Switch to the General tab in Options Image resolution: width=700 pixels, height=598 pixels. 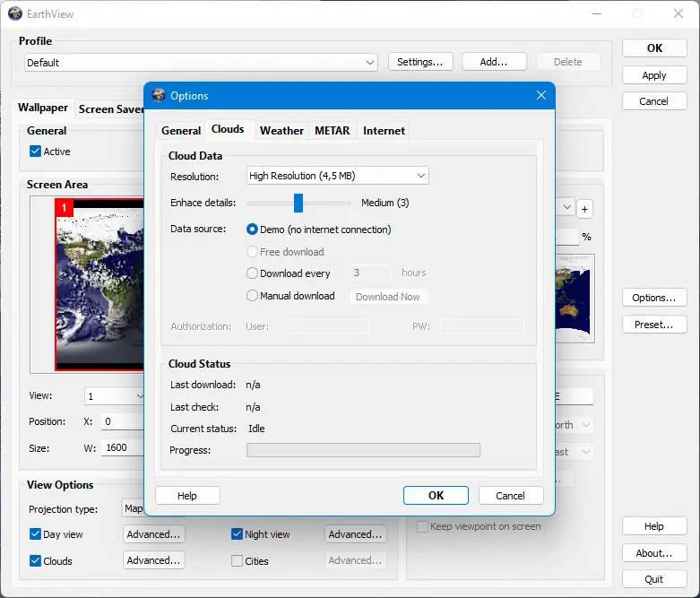click(x=181, y=130)
